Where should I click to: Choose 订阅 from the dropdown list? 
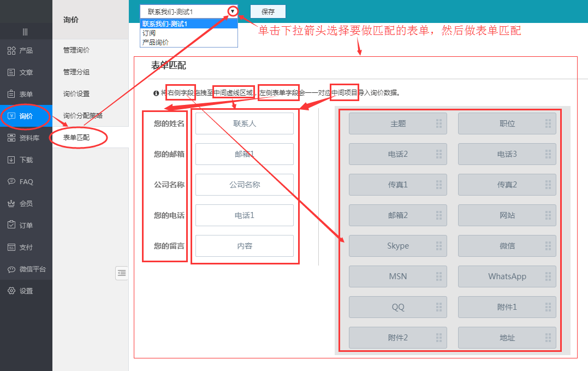[149, 33]
